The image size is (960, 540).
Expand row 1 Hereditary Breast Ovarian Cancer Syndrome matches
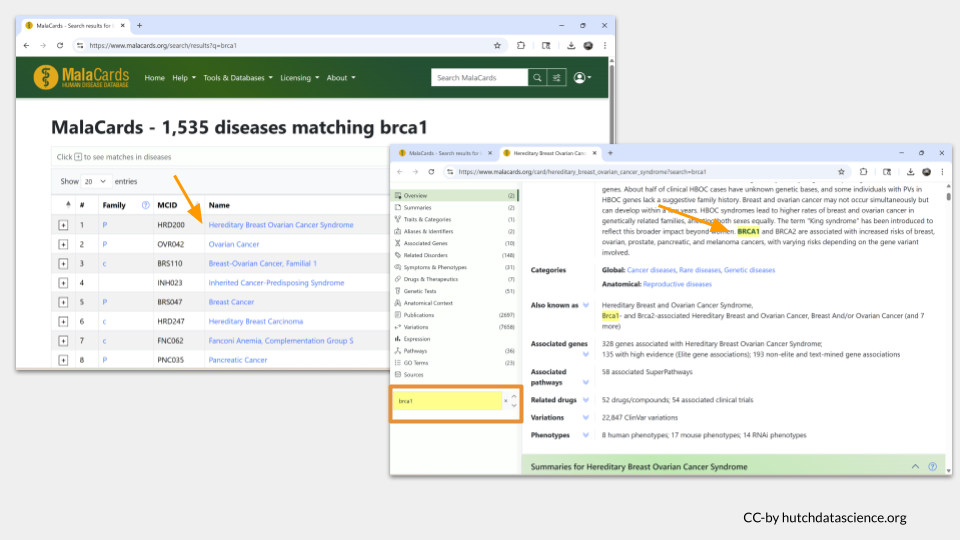click(63, 225)
